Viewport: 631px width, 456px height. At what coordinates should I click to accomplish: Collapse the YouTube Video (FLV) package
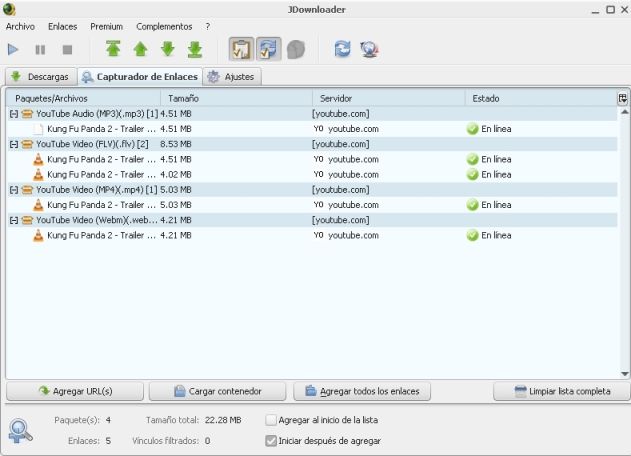click(14, 144)
